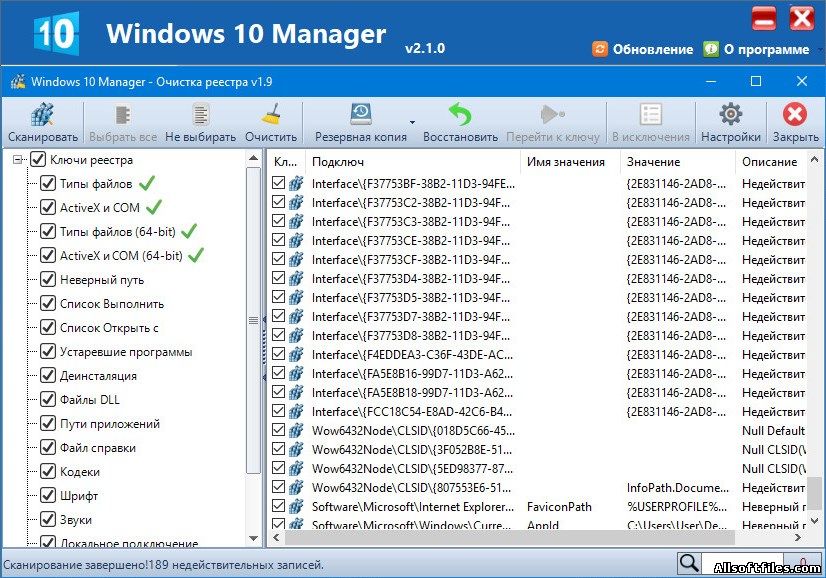The width and height of the screenshot is (826, 578).
Task: Uncheck Устаревшие программы checkbox
Action: click(48, 351)
